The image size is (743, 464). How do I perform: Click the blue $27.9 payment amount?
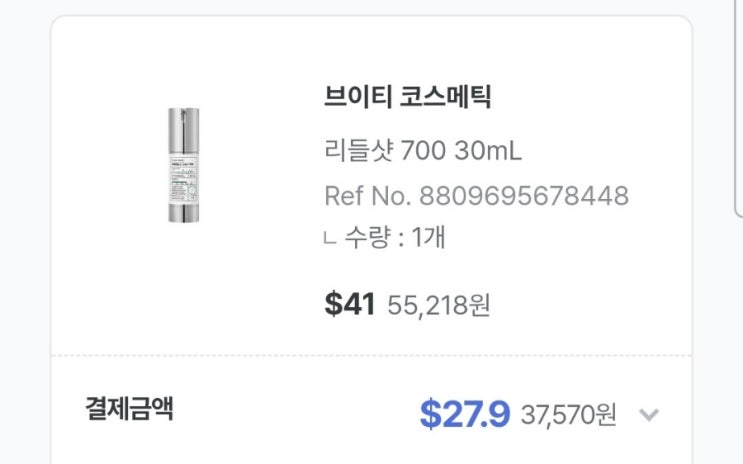pos(465,414)
